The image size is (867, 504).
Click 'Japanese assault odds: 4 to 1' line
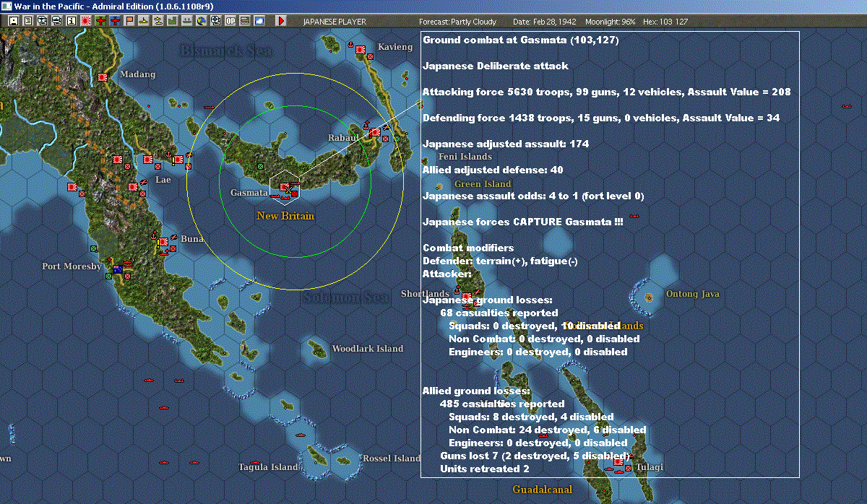pos(533,196)
